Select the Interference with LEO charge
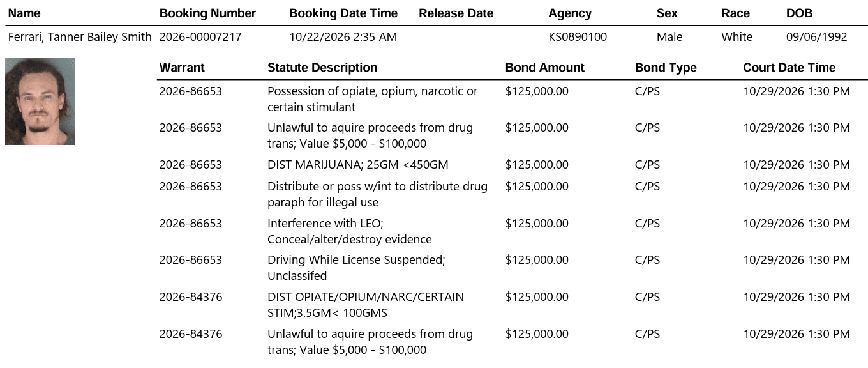This screenshot has height=368, width=868. 350,231
